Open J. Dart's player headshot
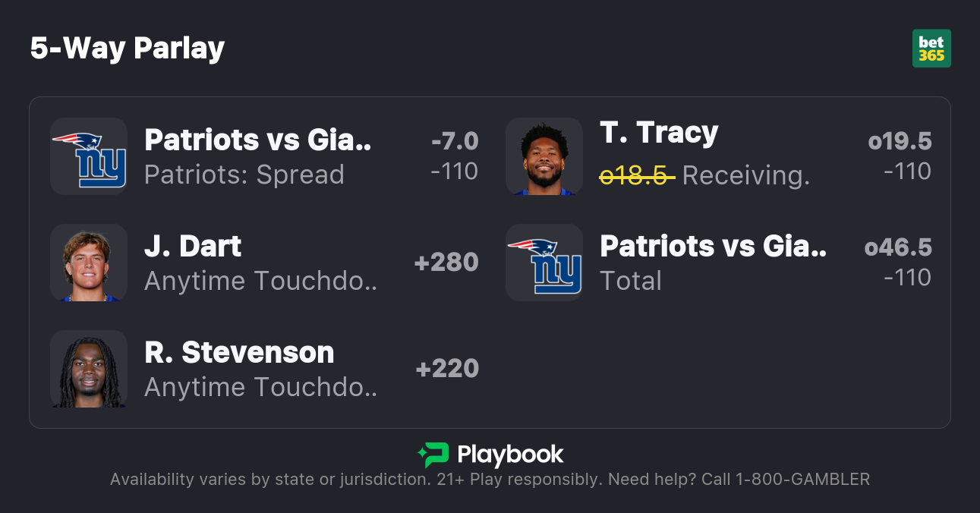Image resolution: width=980 pixels, height=513 pixels. point(89,263)
